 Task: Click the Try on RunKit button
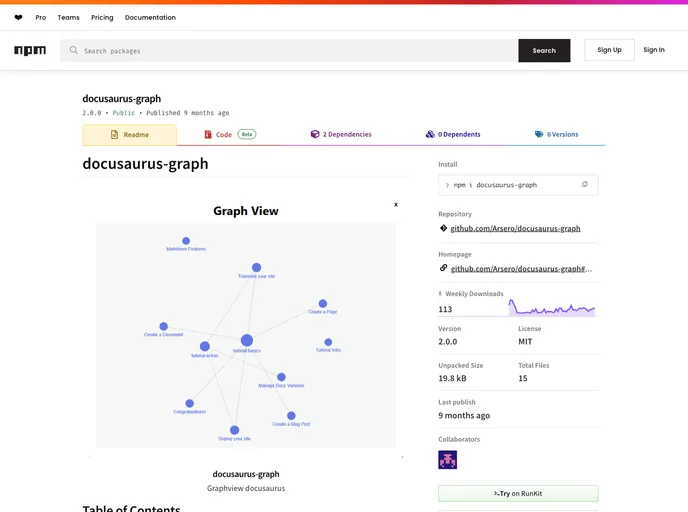tap(518, 494)
